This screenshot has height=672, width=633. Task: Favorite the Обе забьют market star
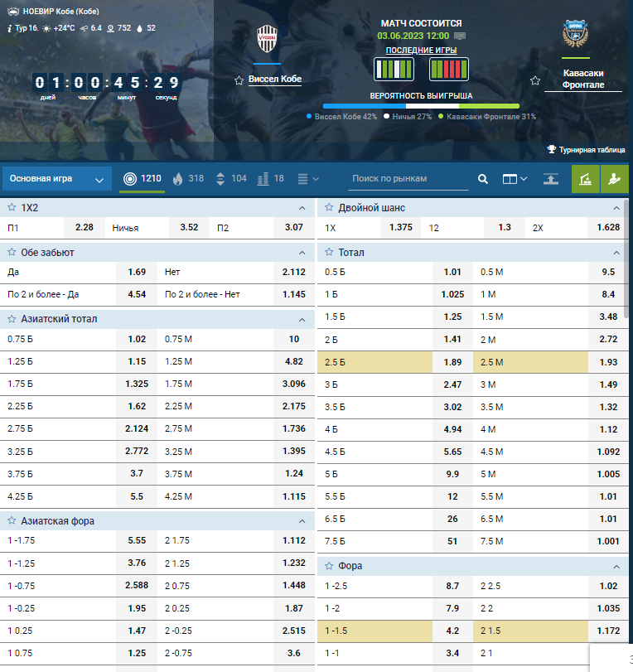[x=12, y=252]
